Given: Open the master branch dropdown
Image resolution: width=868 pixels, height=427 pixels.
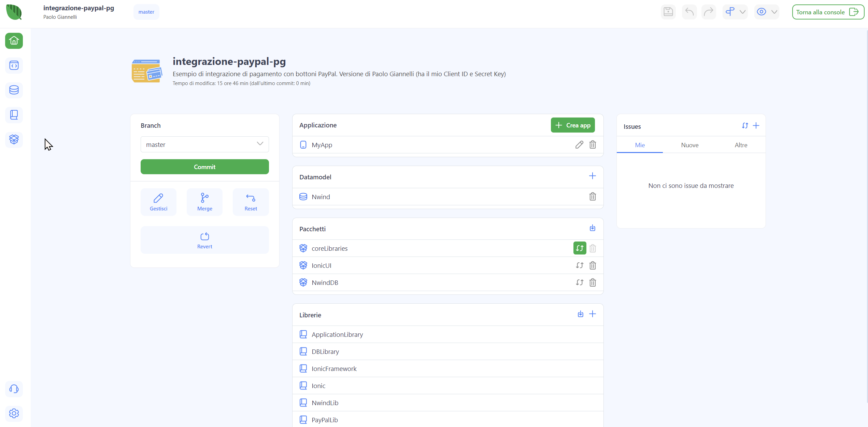Looking at the screenshot, I should click(204, 144).
